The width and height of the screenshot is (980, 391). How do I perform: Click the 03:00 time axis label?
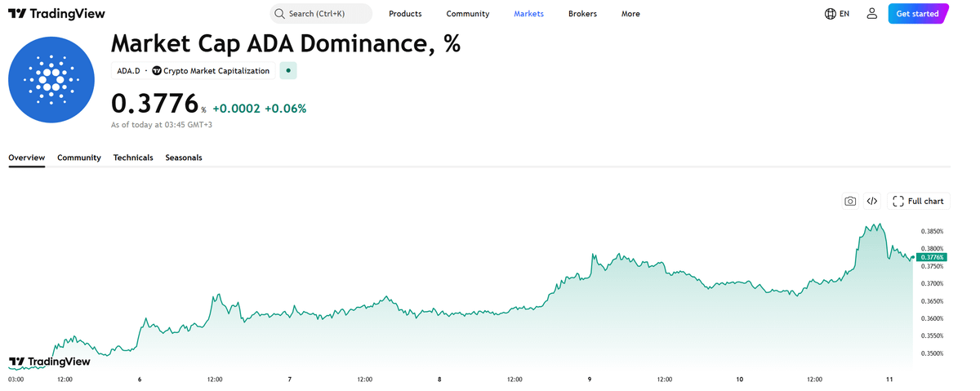16,380
